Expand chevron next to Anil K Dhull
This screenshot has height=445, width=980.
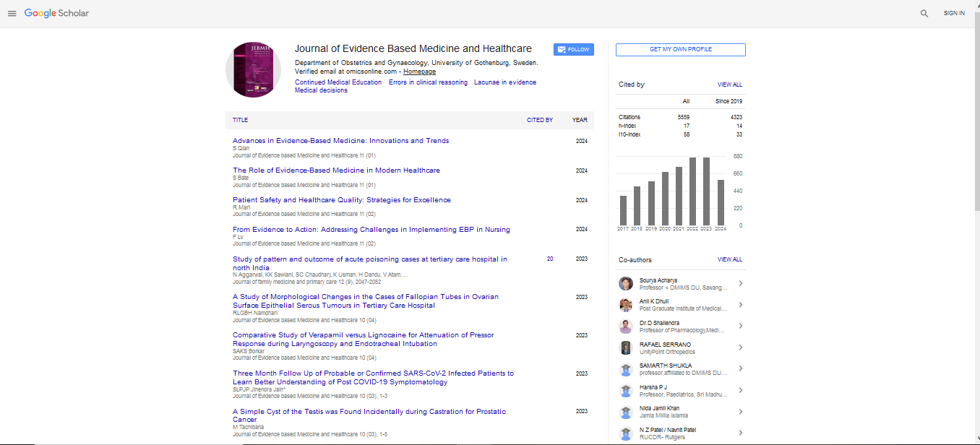coord(740,305)
